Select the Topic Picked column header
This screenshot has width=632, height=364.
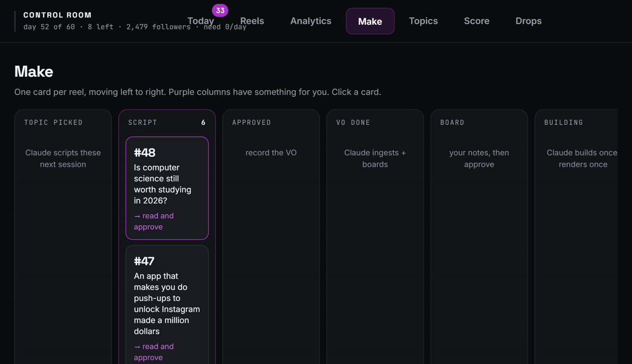pos(53,122)
